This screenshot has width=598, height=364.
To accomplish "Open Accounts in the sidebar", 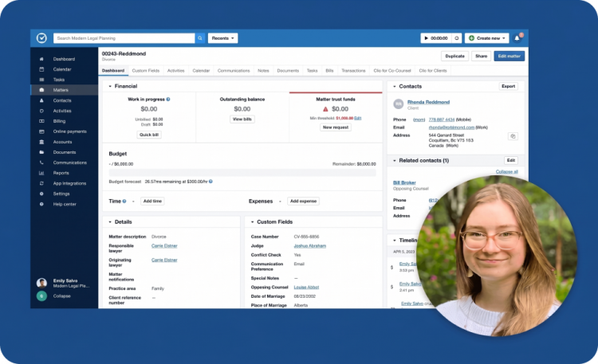I will (x=64, y=142).
